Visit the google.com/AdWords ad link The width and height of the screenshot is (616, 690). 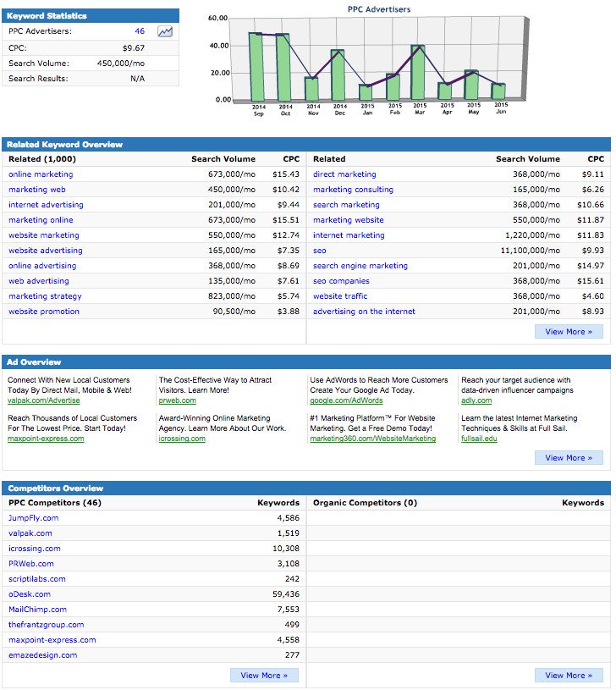coord(346,400)
